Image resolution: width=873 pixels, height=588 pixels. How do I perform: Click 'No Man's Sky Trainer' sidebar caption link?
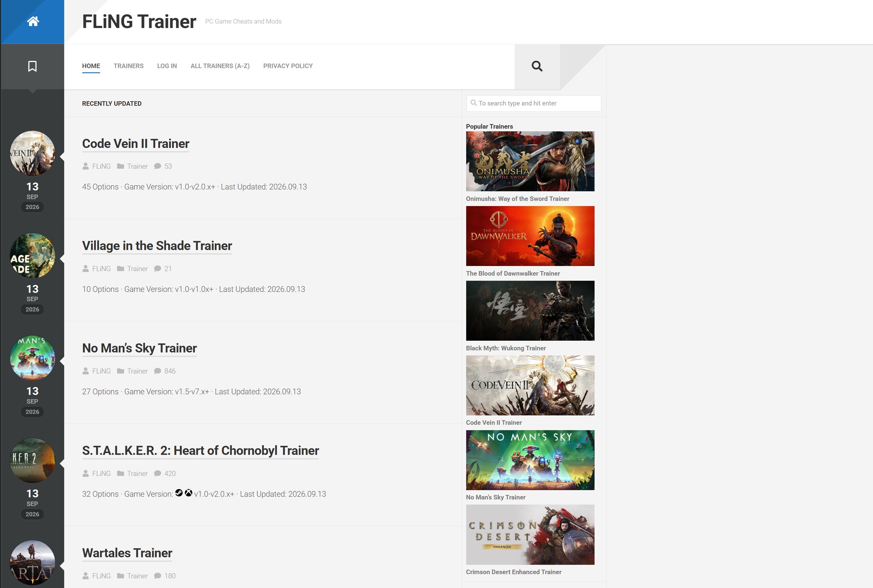click(496, 497)
